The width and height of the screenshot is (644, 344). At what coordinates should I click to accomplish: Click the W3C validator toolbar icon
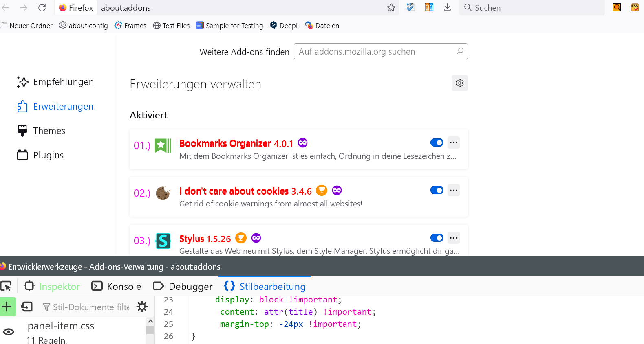point(410,8)
